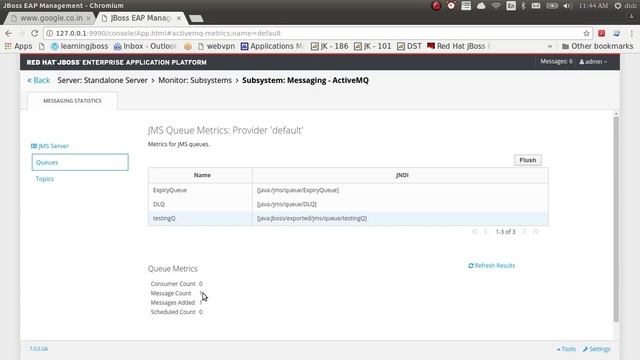Open Settings in the footer
Image resolution: width=640 pixels, height=360 pixels.
click(597, 349)
